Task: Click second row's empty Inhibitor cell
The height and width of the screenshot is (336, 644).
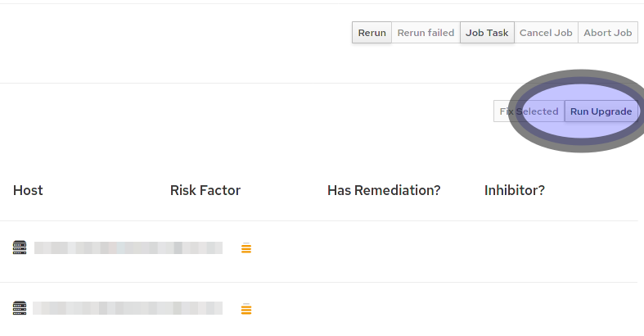Action: pyautogui.click(x=515, y=309)
